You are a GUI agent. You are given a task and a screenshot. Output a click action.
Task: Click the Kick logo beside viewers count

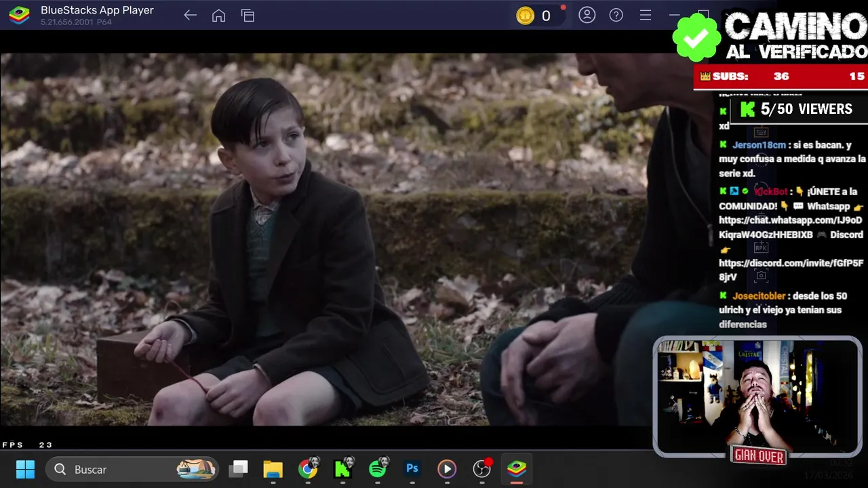coord(747,109)
